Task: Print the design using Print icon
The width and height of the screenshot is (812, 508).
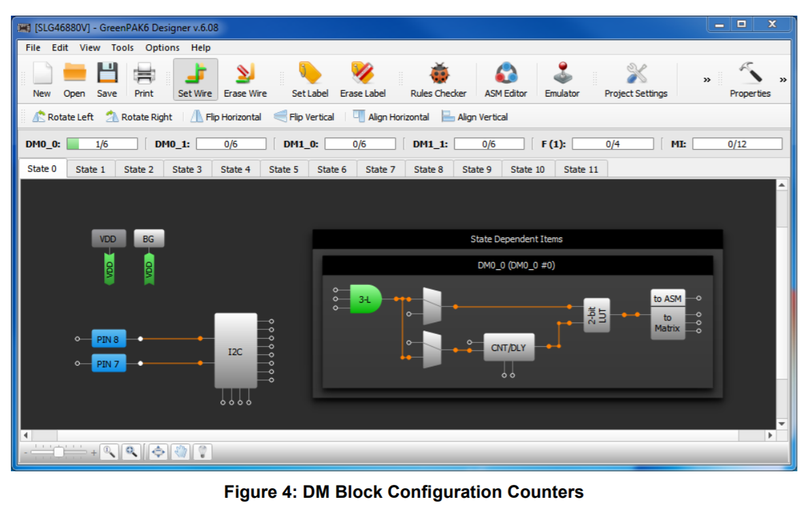Action: click(x=144, y=79)
